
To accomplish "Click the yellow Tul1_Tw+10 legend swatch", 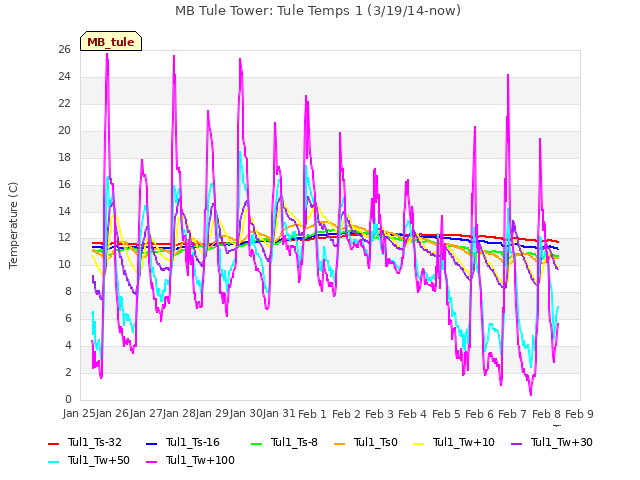I will 419,443.
